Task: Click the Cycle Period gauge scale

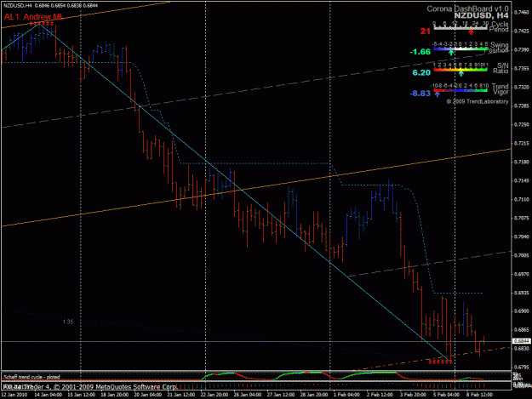Action: (x=460, y=26)
